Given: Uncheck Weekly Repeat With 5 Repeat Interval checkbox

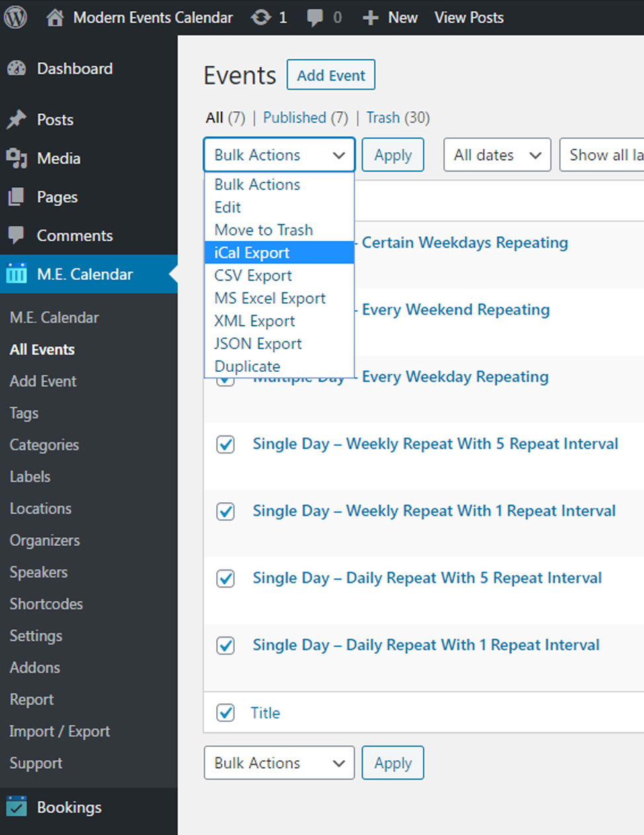Looking at the screenshot, I should coord(225,444).
